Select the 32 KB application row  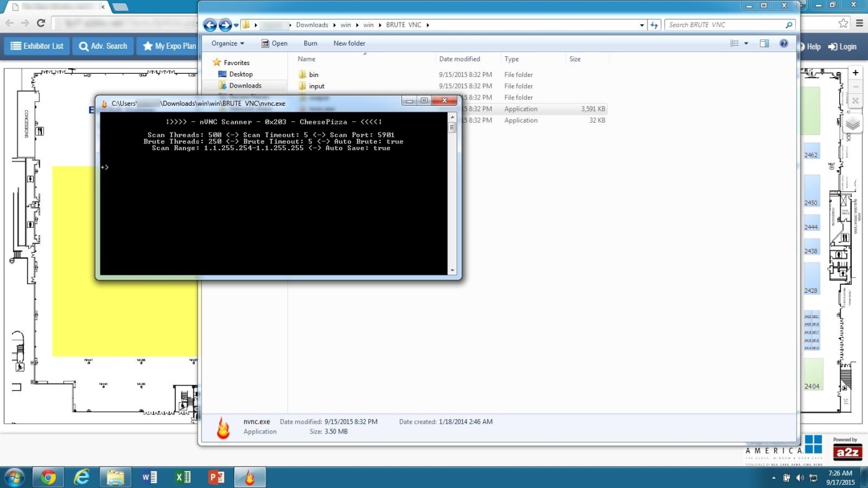coord(534,120)
